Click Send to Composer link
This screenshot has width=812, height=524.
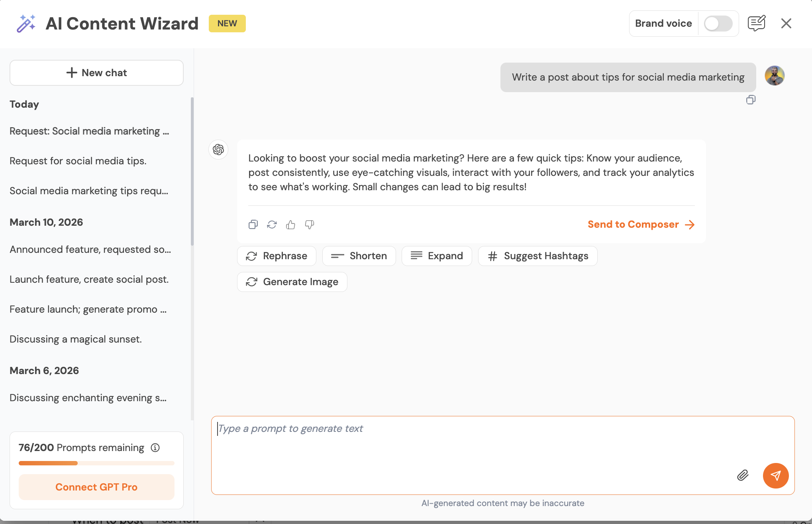[641, 225]
